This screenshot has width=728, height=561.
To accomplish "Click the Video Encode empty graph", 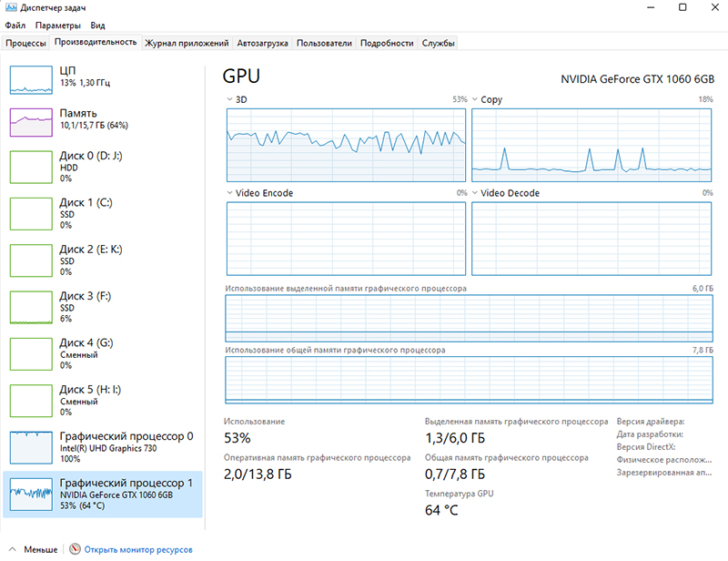I will coord(346,239).
